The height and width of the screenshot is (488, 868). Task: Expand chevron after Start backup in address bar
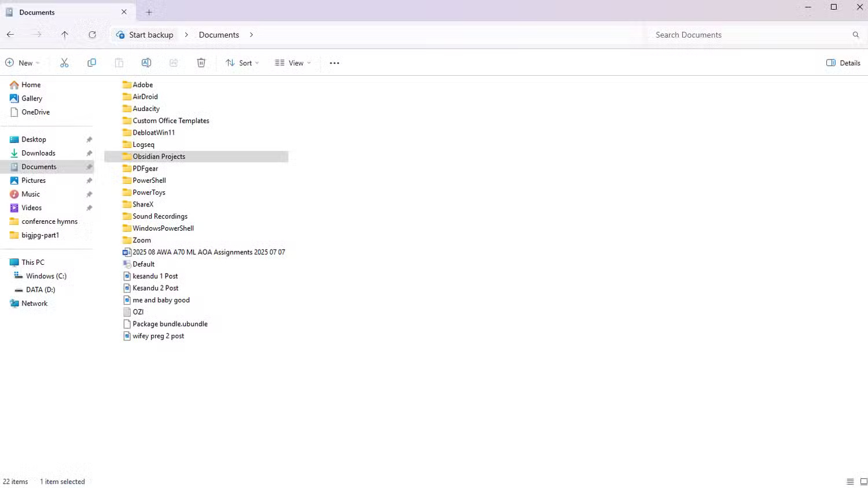[x=186, y=35]
